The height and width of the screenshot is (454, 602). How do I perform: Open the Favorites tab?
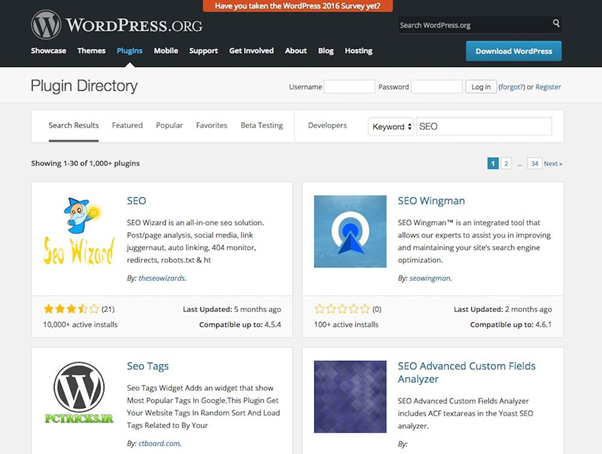[212, 125]
